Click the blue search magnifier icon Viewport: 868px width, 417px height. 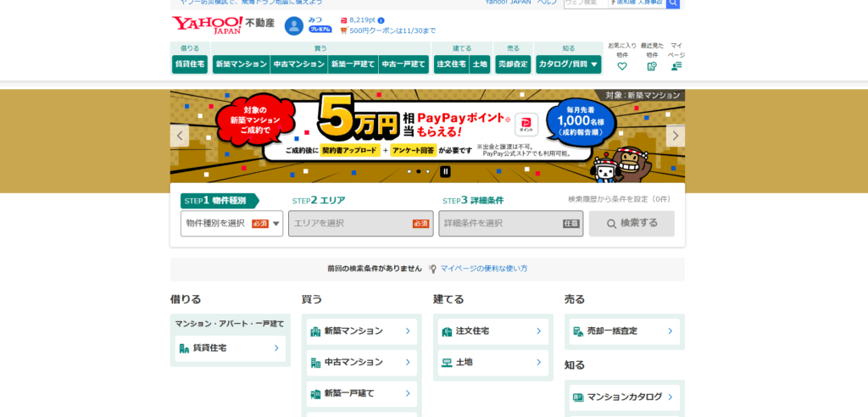(673, 3)
